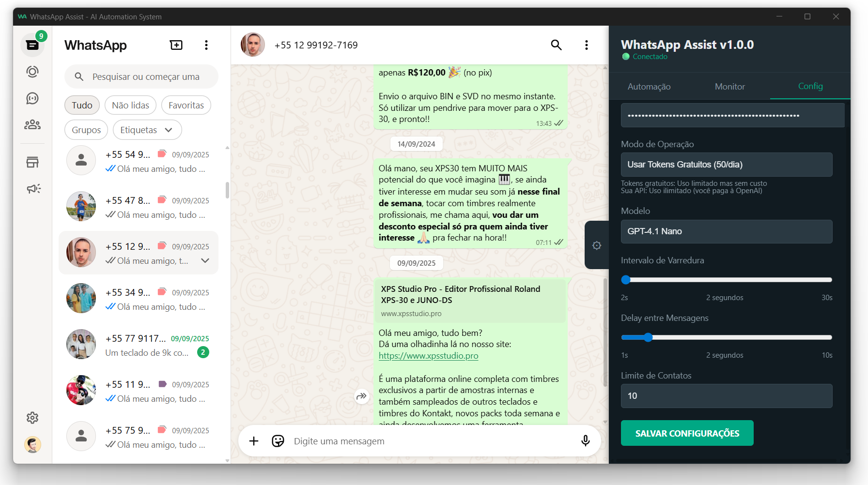Open the emoji picker icon
Image resolution: width=868 pixels, height=485 pixels.
(x=278, y=441)
